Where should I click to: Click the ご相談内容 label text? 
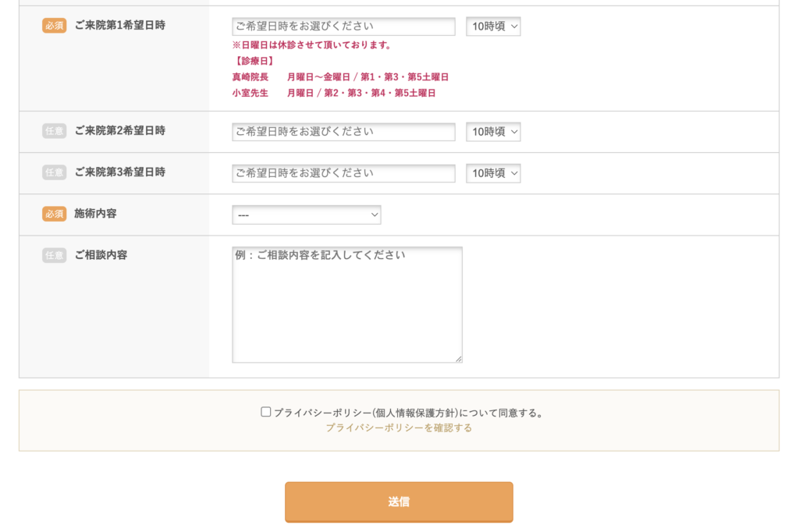click(x=101, y=255)
